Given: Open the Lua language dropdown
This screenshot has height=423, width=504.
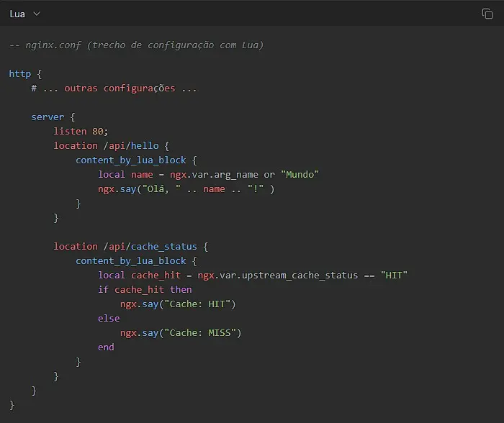Looking at the screenshot, I should [24, 14].
